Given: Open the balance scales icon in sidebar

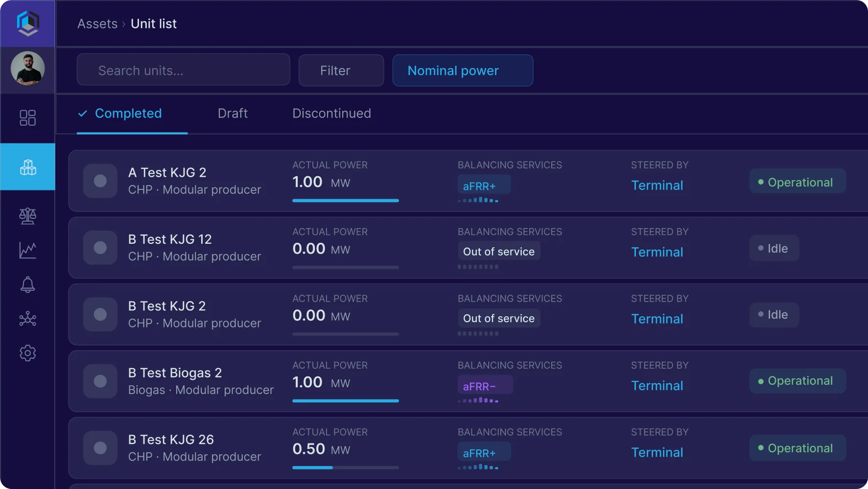Looking at the screenshot, I should click(27, 216).
